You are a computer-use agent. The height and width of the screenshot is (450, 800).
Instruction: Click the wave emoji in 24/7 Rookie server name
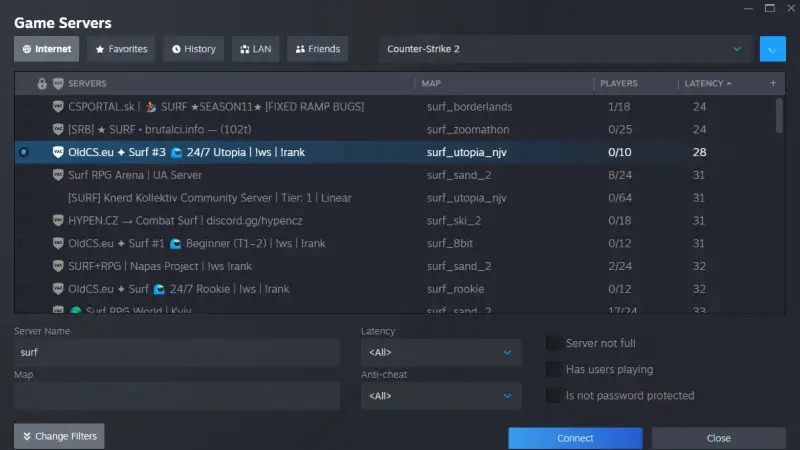(x=159, y=289)
